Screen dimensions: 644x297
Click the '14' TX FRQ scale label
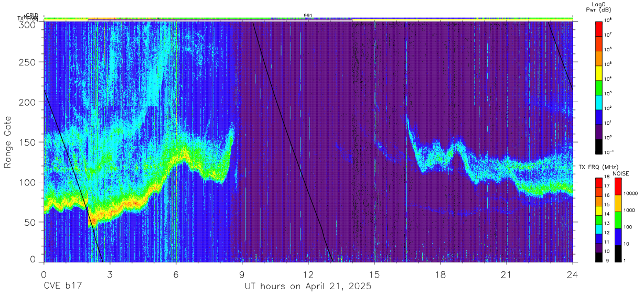pos(607,214)
